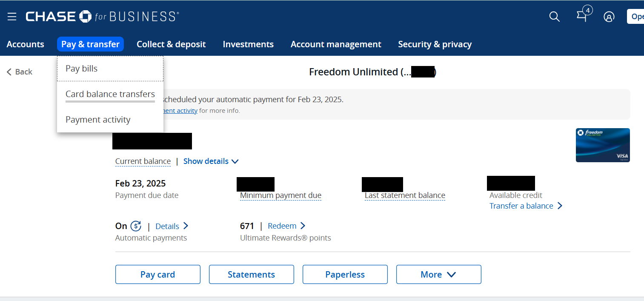Open Details for automatic payments
The width and height of the screenshot is (644, 301).
tap(172, 226)
